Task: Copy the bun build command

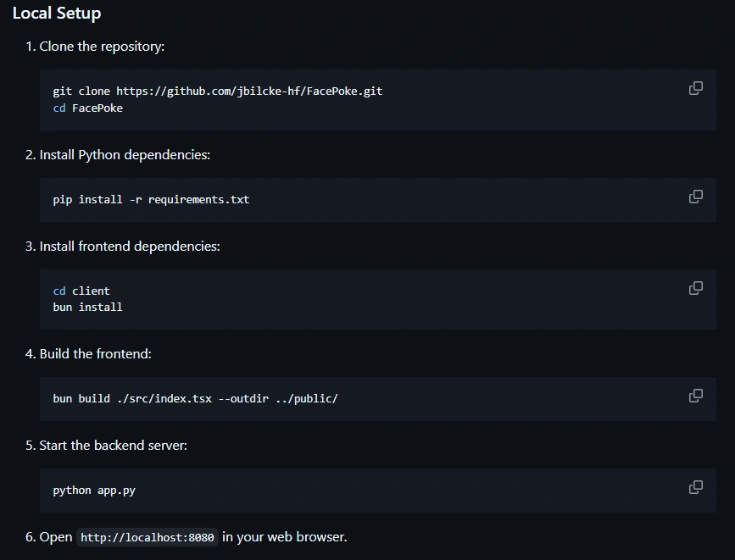Action: pos(696,396)
